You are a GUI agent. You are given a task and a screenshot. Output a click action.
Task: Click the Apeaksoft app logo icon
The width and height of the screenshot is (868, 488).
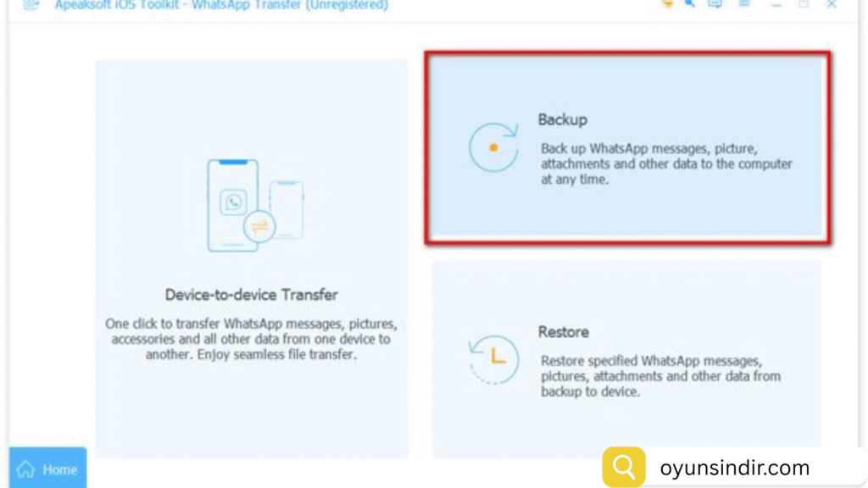coord(31,5)
